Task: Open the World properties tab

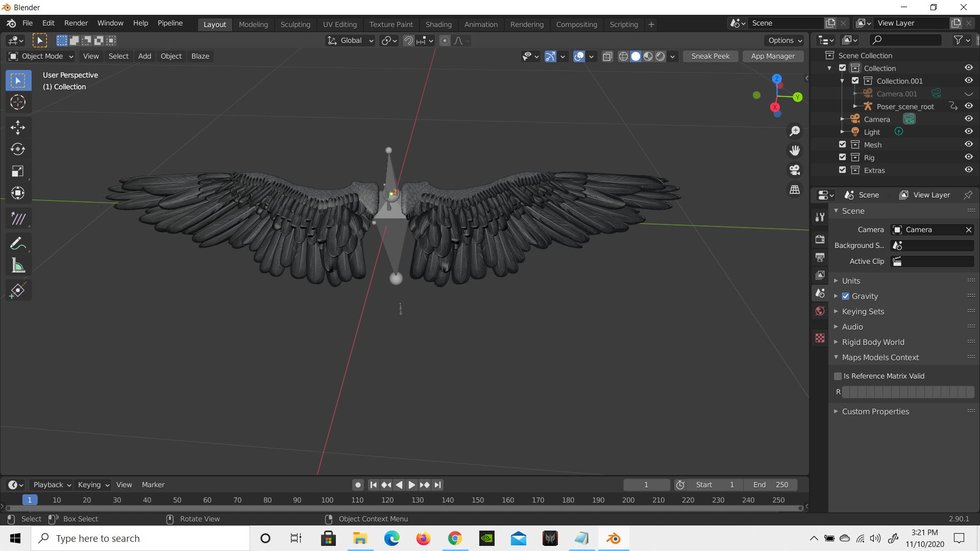Action: pyautogui.click(x=820, y=311)
